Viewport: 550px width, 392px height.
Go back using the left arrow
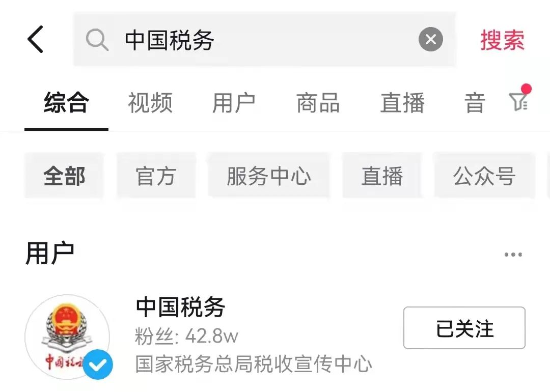point(35,39)
